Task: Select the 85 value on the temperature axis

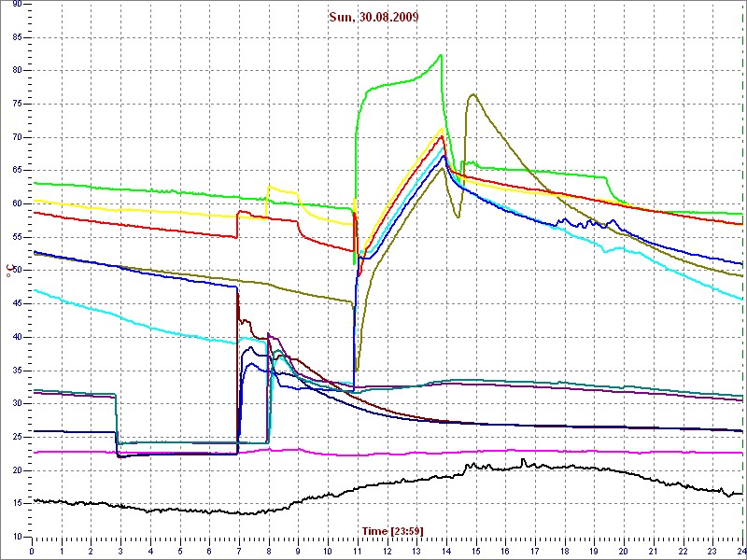Action: point(17,37)
